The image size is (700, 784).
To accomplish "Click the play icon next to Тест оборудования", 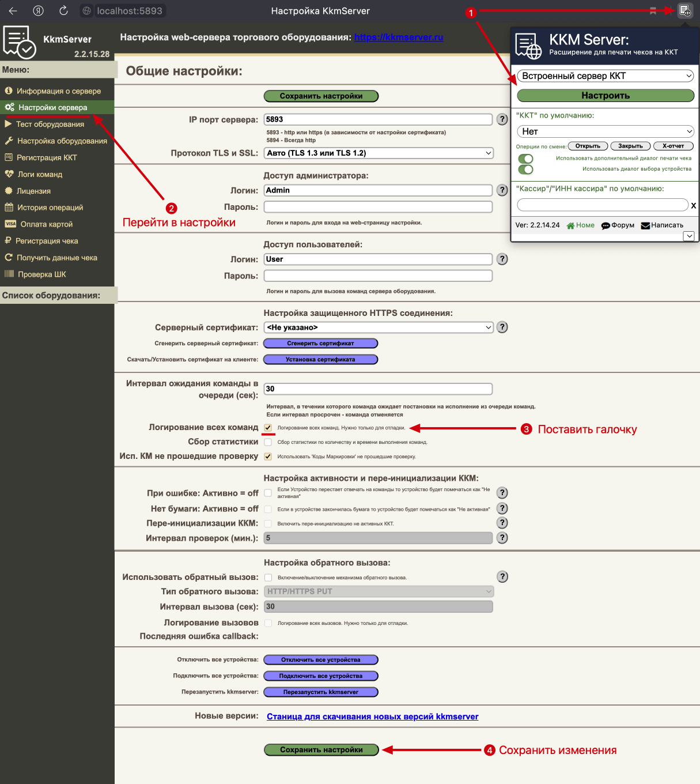I will pos(9,124).
